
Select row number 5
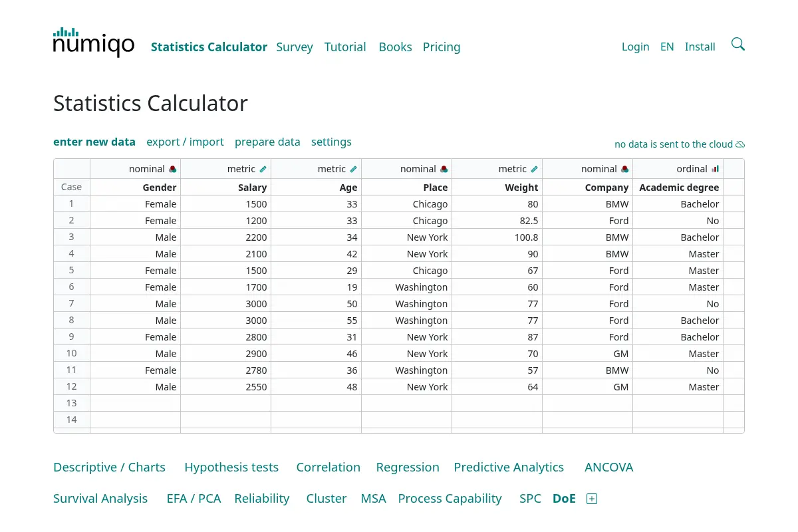(x=72, y=271)
